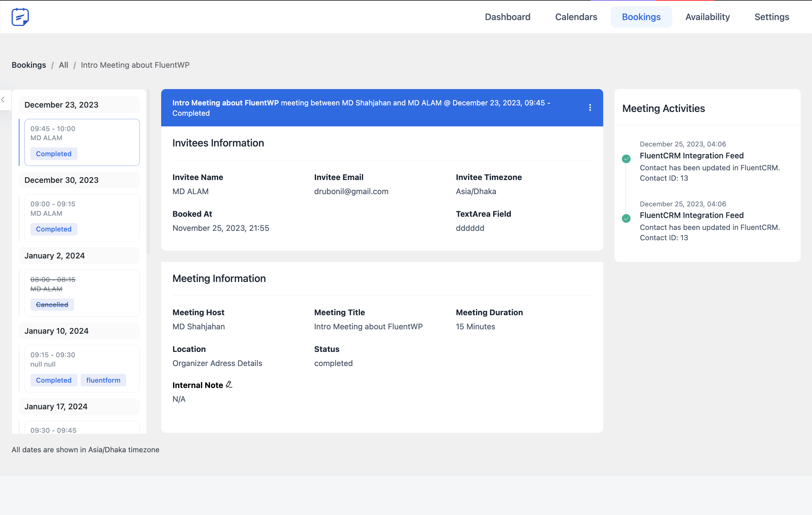Click the bookings list scrollbar

(148, 171)
